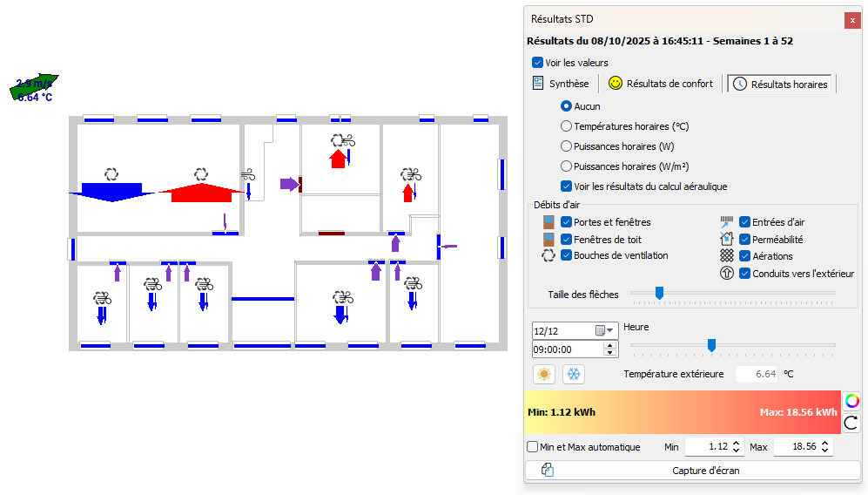
Task: Uncheck Perméabilité checkbox
Action: point(744,240)
